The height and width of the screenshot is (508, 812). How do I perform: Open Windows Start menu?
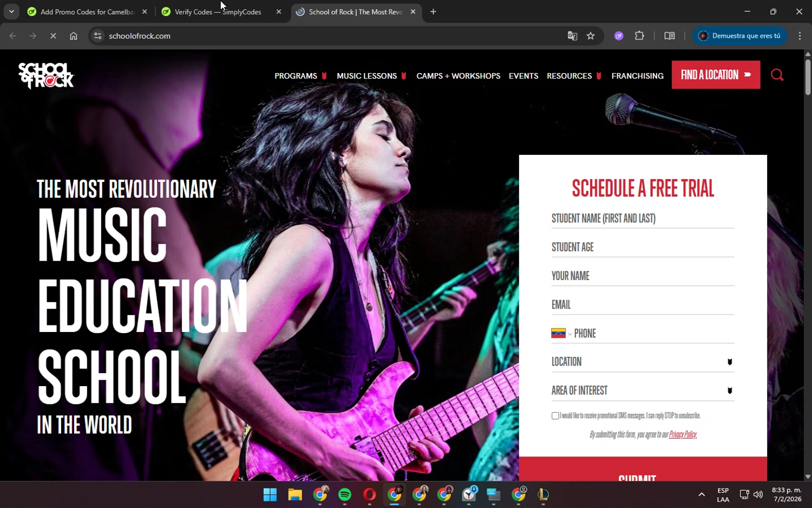pyautogui.click(x=270, y=494)
